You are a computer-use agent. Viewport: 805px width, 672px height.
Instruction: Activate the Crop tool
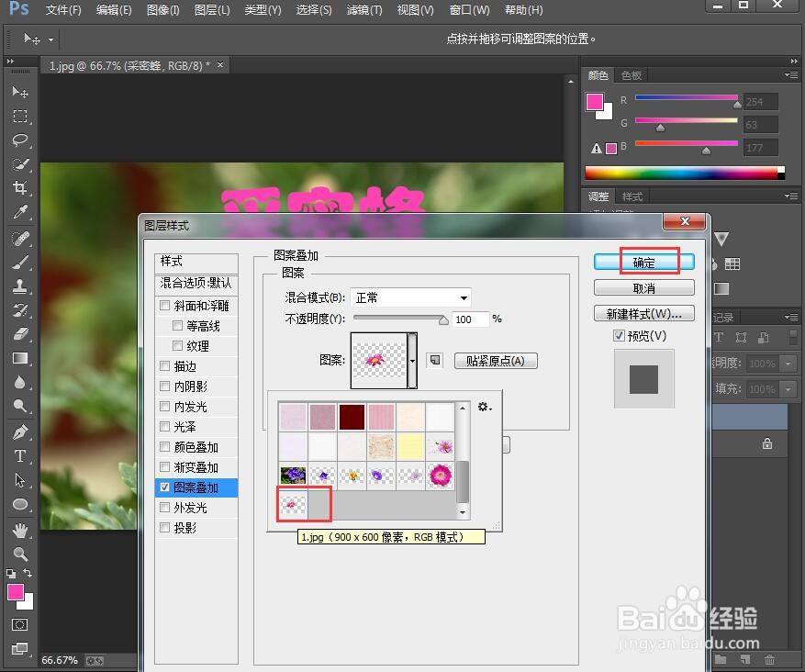coord(20,188)
